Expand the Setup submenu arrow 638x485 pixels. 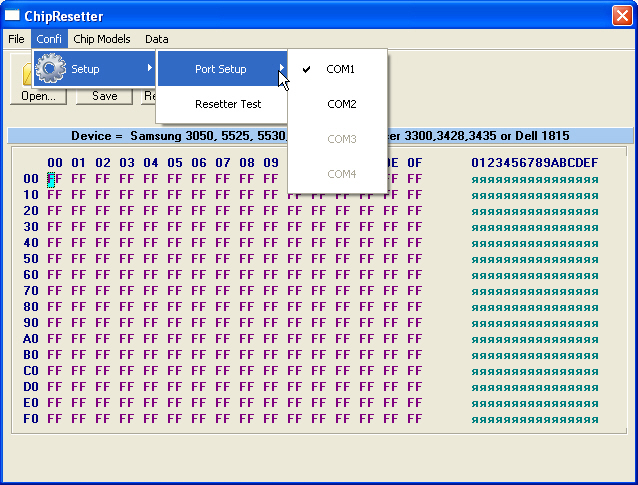tap(150, 68)
